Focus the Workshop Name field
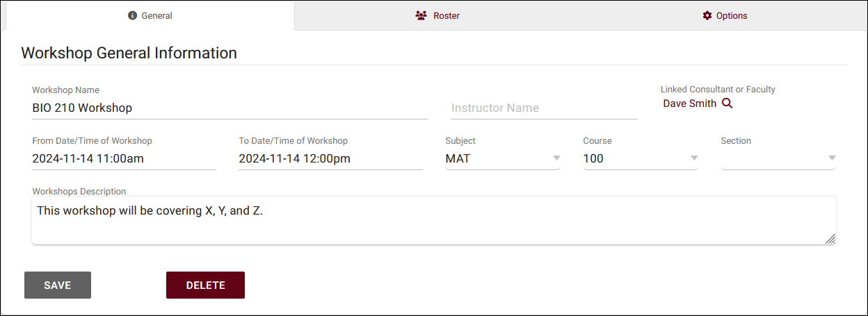The width and height of the screenshot is (868, 316). [230, 108]
